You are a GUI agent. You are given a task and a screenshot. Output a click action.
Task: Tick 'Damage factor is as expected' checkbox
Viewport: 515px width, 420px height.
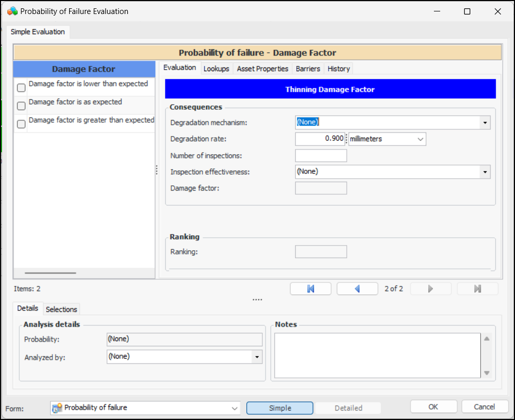tap(21, 106)
